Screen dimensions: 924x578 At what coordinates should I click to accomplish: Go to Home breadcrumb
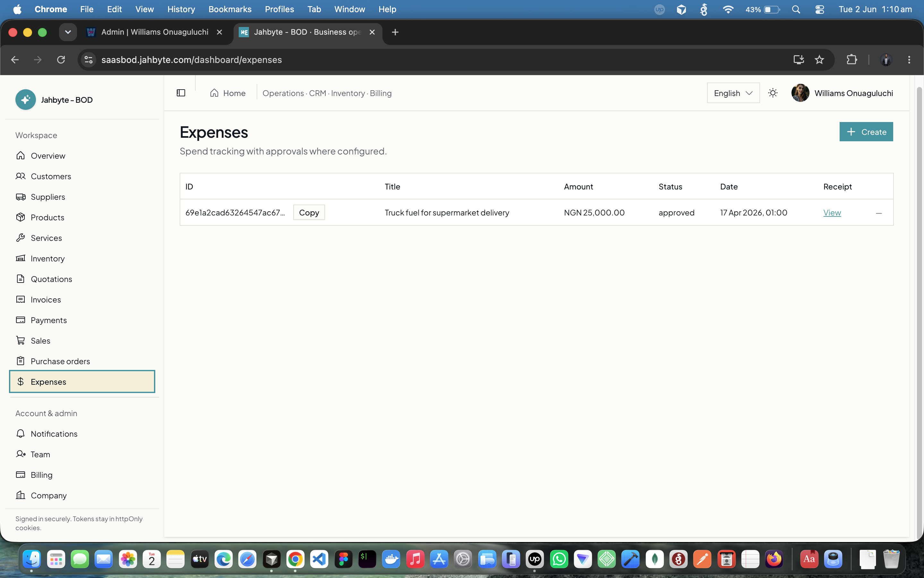227,93
